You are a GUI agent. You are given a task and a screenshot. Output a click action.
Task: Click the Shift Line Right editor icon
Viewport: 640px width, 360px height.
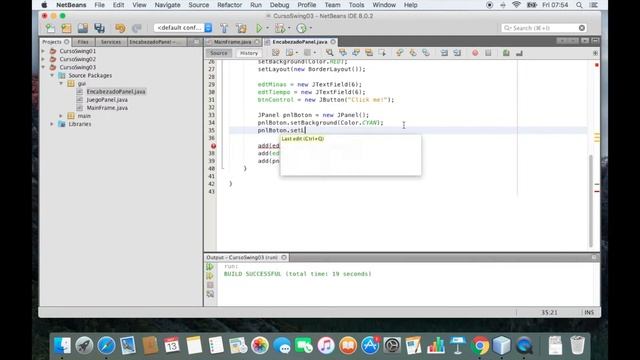point(457,53)
